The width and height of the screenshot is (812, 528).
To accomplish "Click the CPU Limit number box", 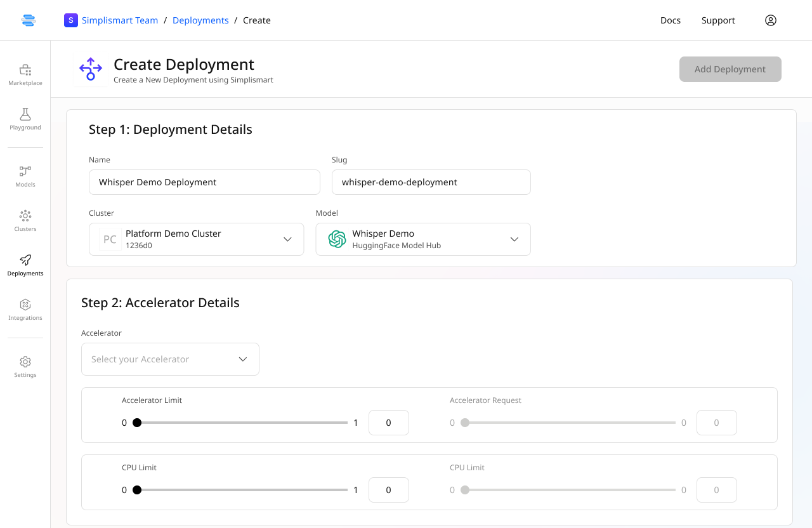I will pyautogui.click(x=389, y=490).
